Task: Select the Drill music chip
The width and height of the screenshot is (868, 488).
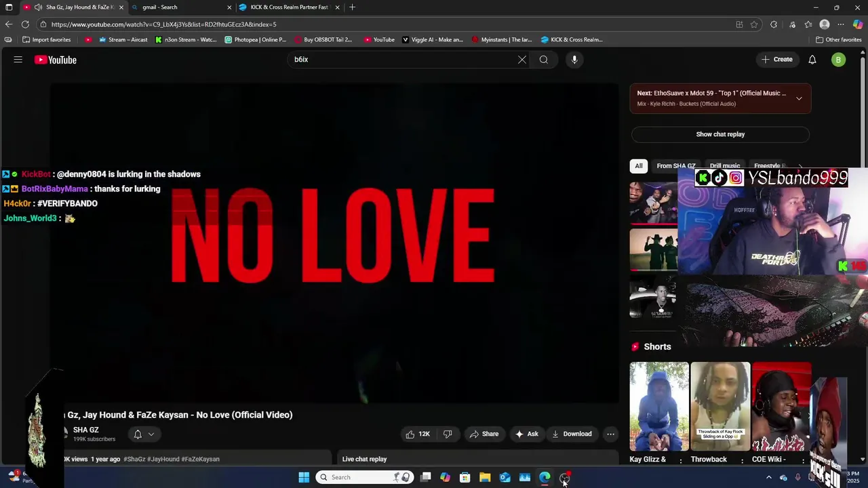Action: [725, 166]
